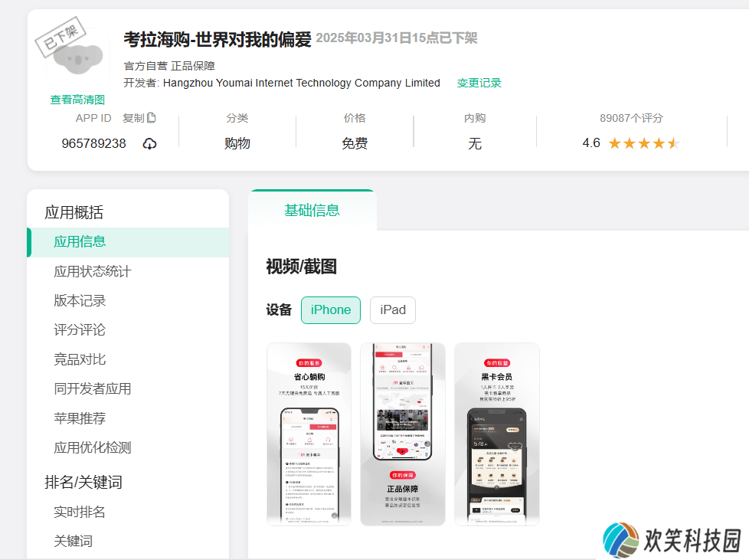Click the 89087个评分 rating count
This screenshot has width=749, height=560.
[631, 118]
